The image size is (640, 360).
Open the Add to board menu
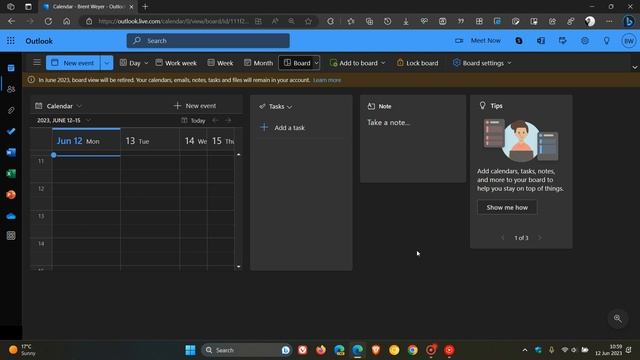point(357,63)
